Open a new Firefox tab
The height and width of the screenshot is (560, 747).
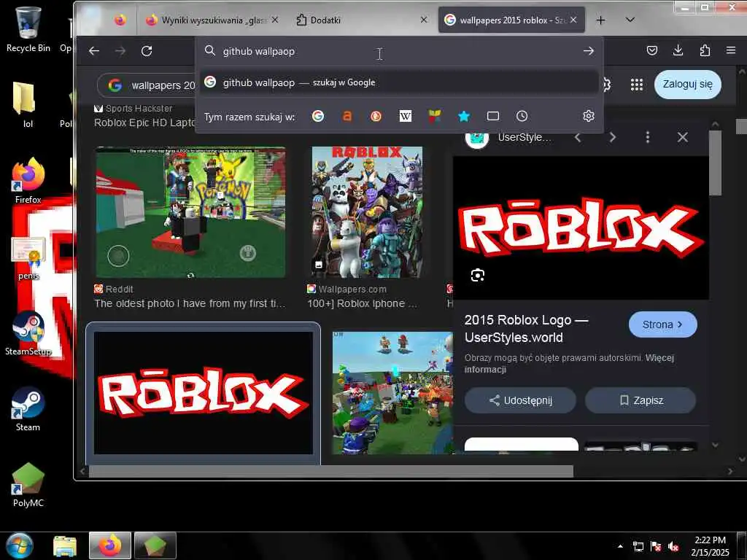pos(601,20)
